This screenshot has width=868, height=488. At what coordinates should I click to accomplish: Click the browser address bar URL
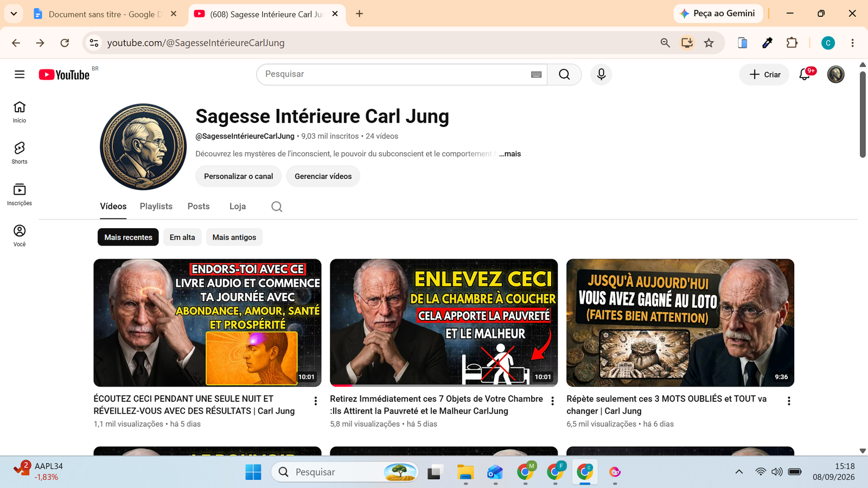coord(196,43)
